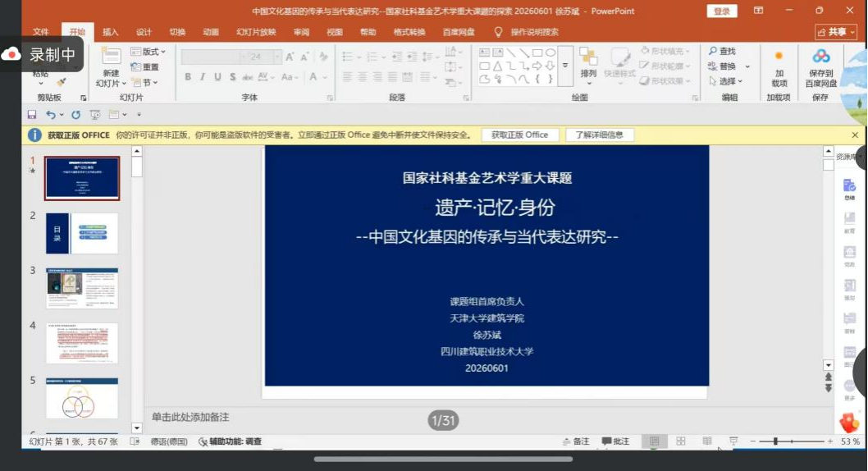Viewport: 868px width, 471px height.
Task: Open the font size 24 dropdown
Action: [276, 57]
